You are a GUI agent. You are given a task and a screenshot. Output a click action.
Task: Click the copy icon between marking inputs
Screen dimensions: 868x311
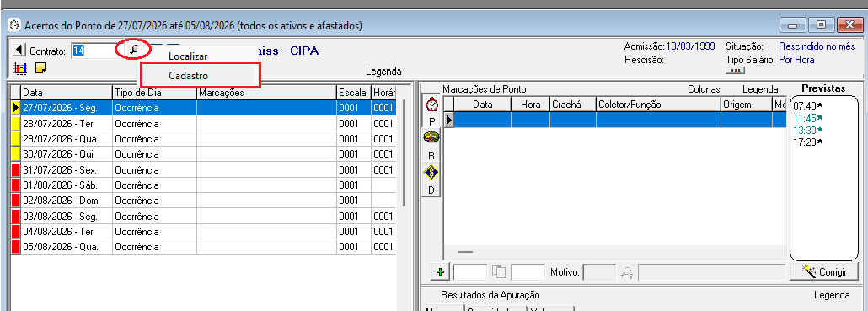point(500,271)
